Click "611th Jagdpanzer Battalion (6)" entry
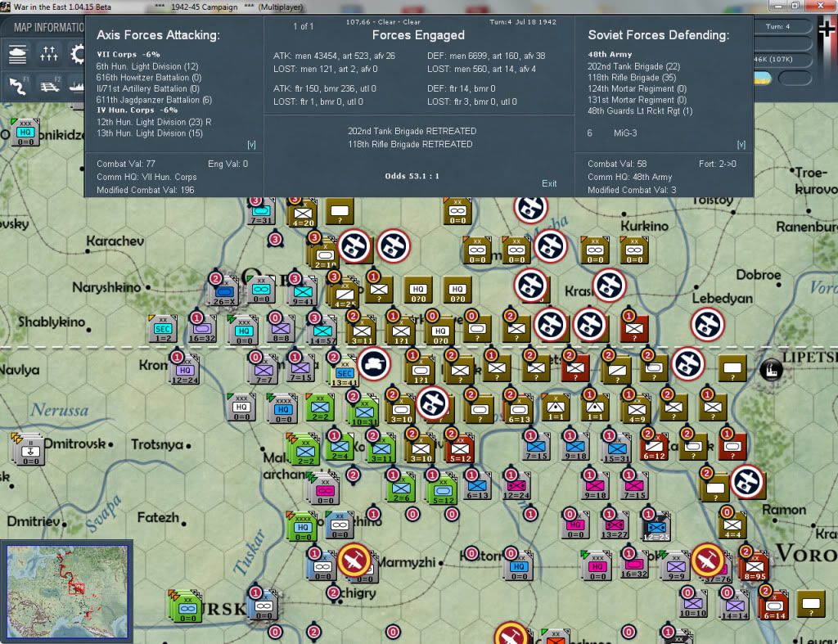838x644 pixels. (154, 100)
